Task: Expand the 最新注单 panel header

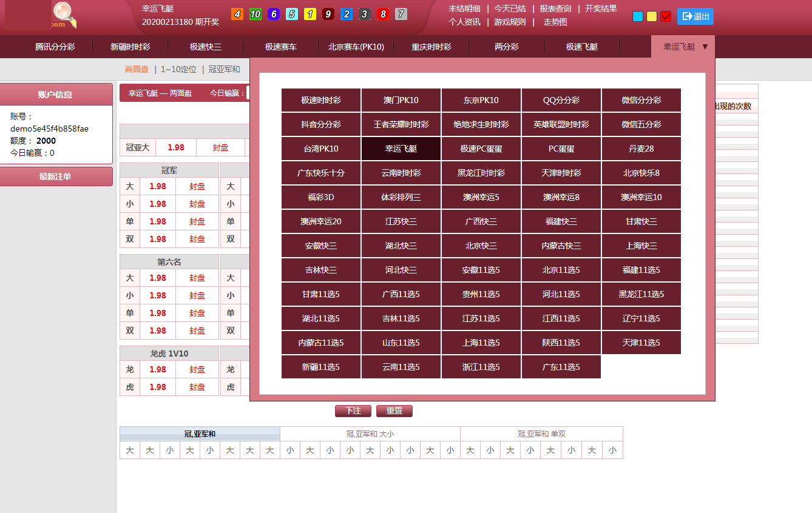Action: coord(56,176)
